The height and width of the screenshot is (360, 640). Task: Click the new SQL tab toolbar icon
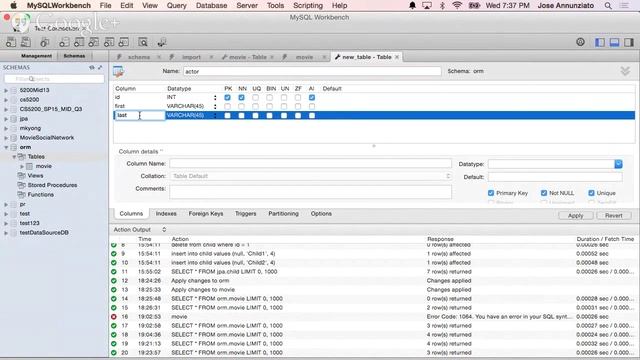pyautogui.click(x=11, y=42)
